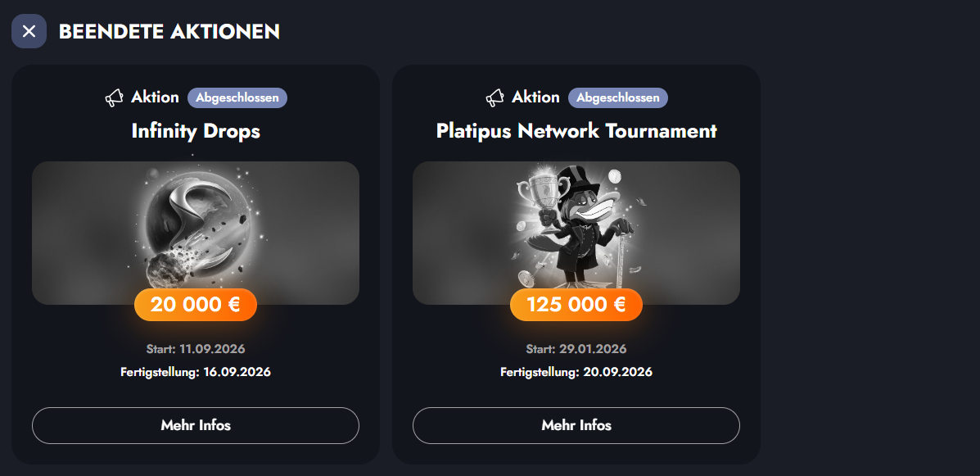Close the Beendete Aktionen panel
This screenshot has width=980, height=476.
click(29, 31)
